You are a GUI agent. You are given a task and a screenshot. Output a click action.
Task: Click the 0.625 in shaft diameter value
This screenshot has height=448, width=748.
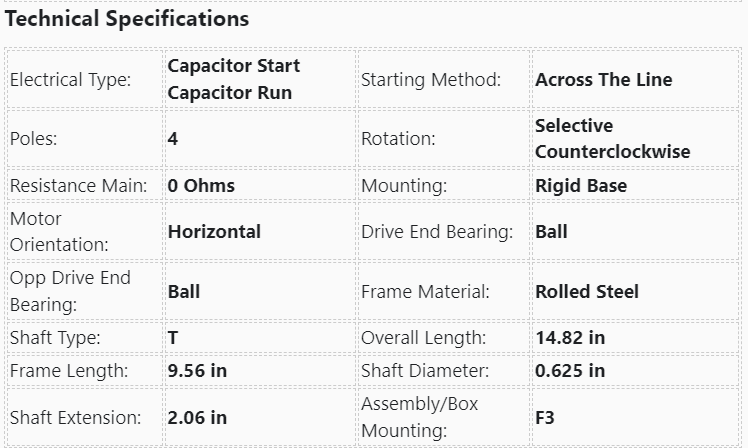pos(570,371)
